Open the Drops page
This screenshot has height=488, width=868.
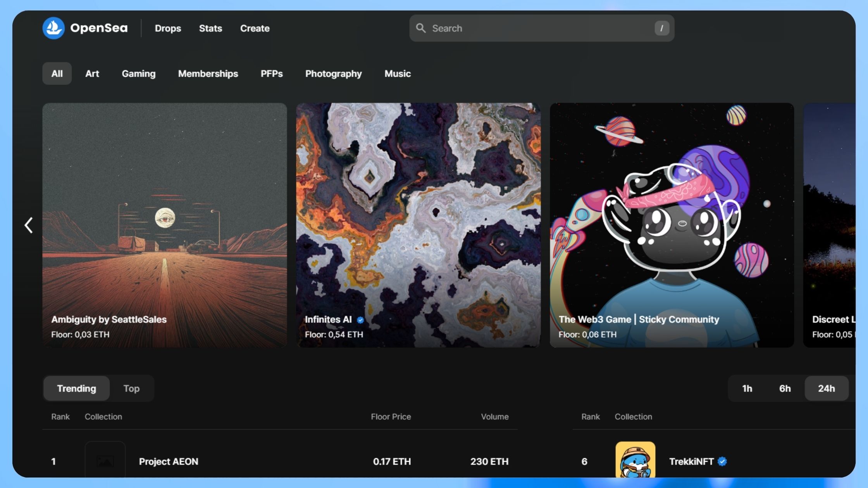click(168, 28)
